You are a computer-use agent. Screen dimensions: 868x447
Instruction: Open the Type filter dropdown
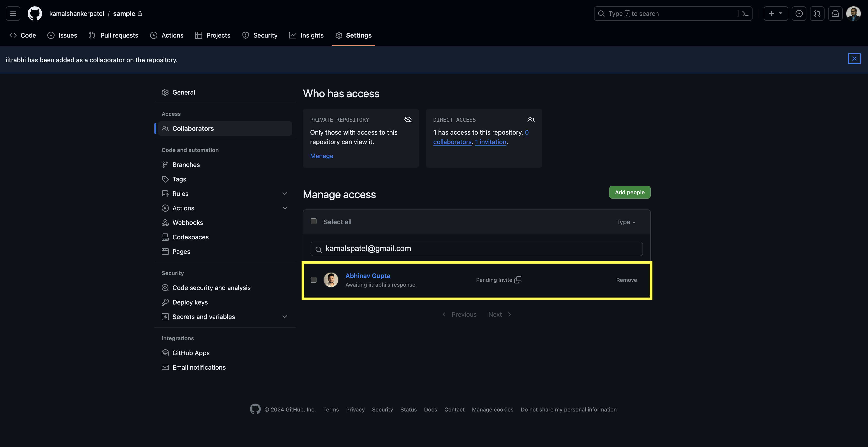coord(625,222)
